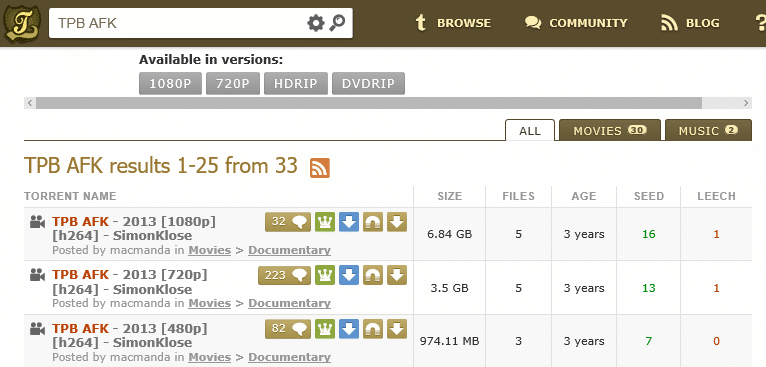Image resolution: width=766 pixels, height=367 pixels.
Task: Click the magnifying glass search icon
Action: [337, 23]
